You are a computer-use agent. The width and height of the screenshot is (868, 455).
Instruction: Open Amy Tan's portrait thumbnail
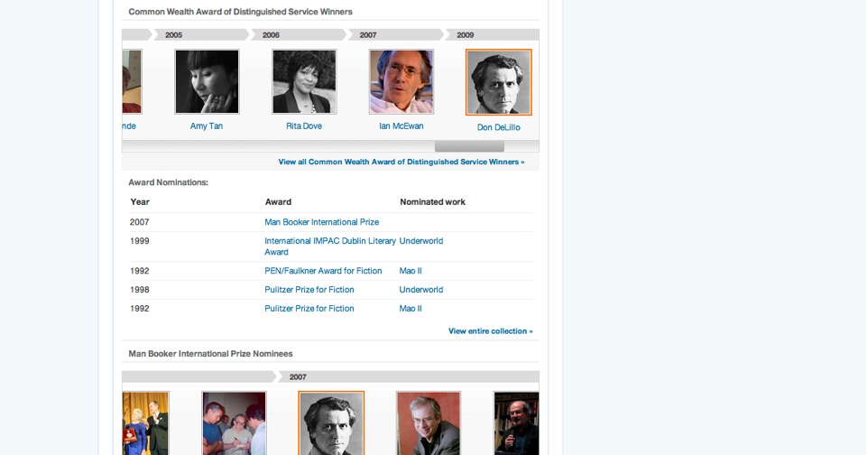[207, 81]
